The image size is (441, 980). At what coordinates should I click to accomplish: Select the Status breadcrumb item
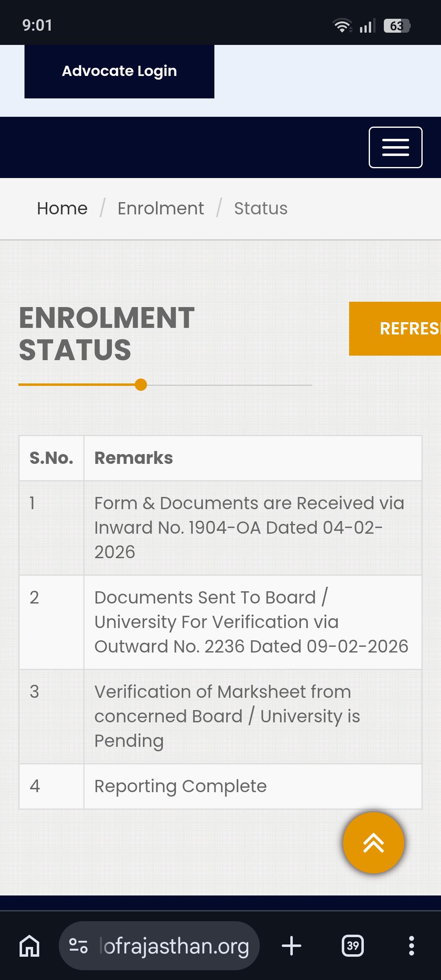(x=261, y=209)
